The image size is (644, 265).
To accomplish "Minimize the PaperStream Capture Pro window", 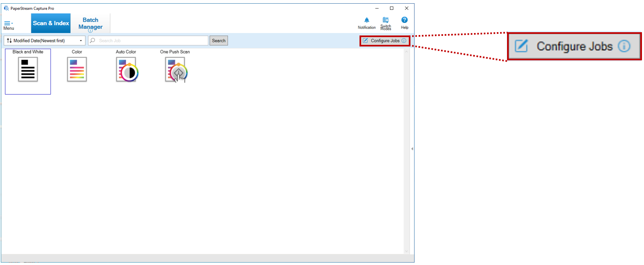I will coord(377,8).
